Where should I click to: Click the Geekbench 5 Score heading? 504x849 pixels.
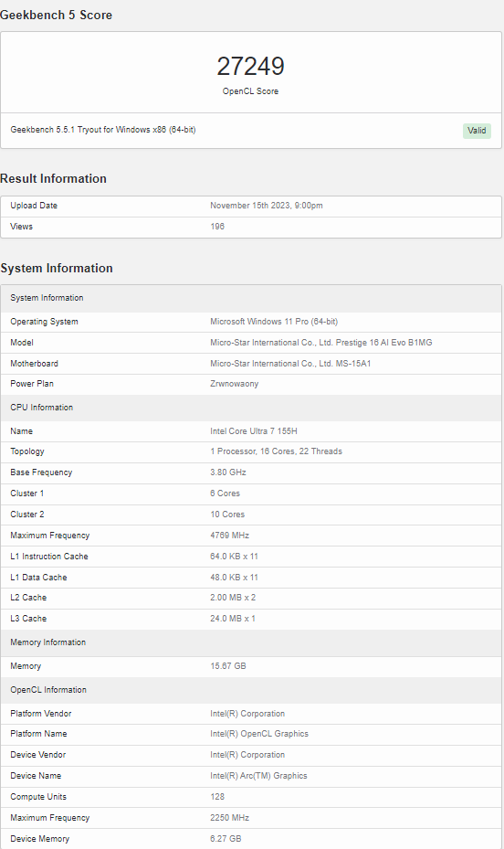point(57,16)
